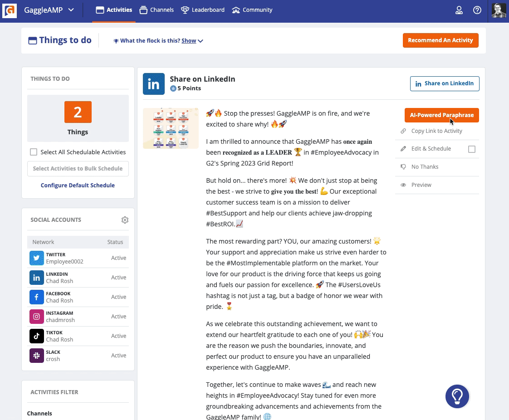Open the G2 badges post thumbnail
This screenshot has width=509, height=420.
(x=171, y=128)
